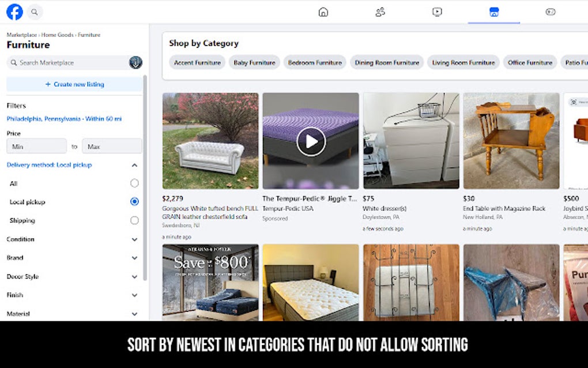Screen dimensions: 588x368
Task: Open the Gaming controller icon
Action: point(551,12)
